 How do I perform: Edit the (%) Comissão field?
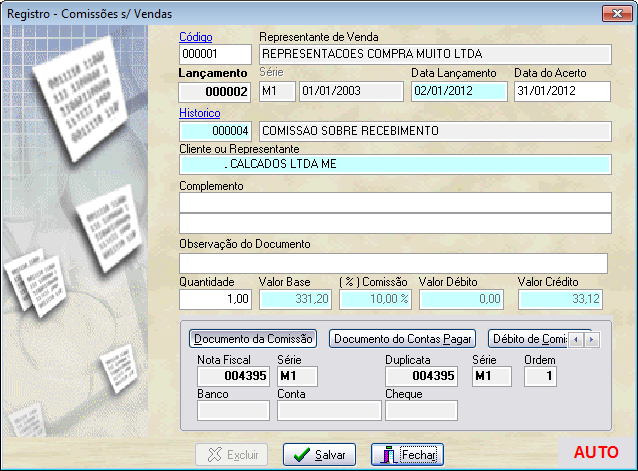376,300
